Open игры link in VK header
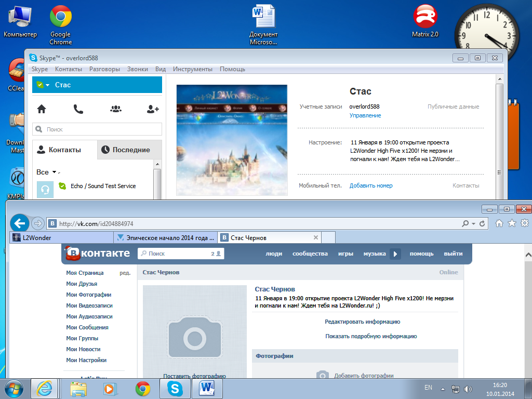This screenshot has height=399, width=532. pyautogui.click(x=345, y=254)
